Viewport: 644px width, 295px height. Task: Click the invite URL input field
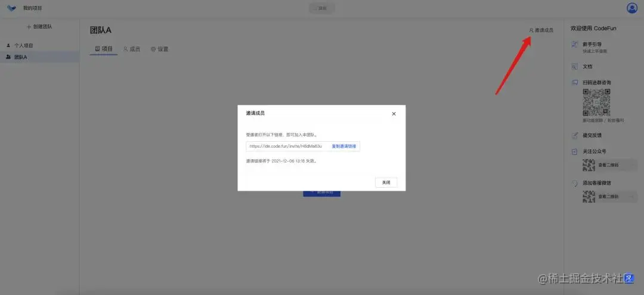pyautogui.click(x=303, y=146)
